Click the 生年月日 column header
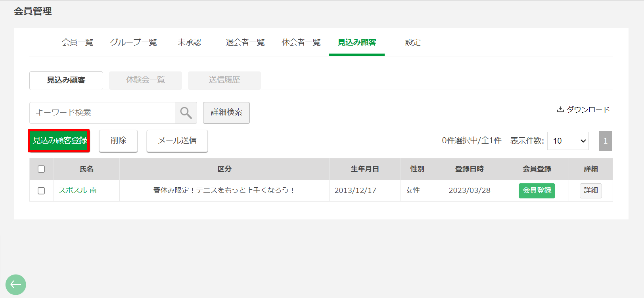 pos(365,169)
